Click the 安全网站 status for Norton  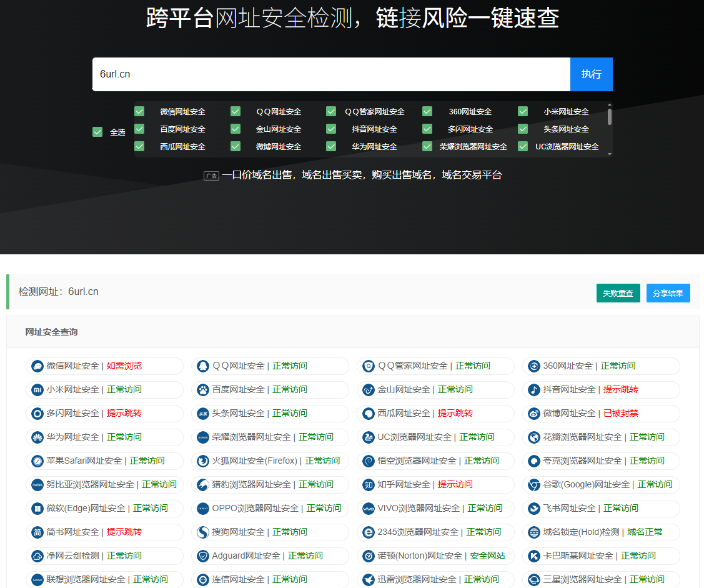point(488,556)
